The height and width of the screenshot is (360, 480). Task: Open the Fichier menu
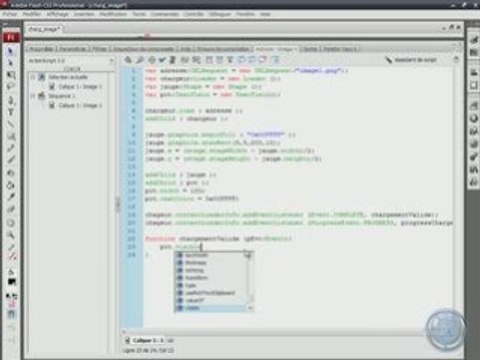click(10, 14)
